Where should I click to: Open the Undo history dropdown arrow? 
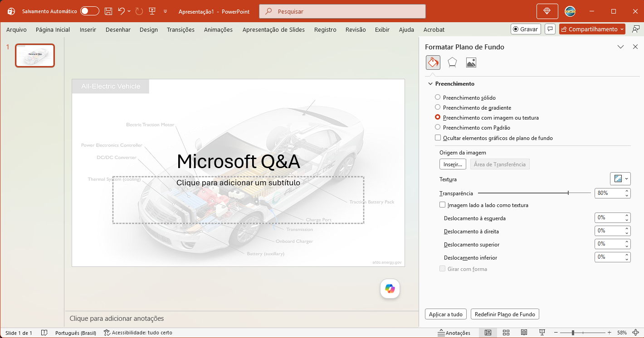pyautogui.click(x=129, y=11)
